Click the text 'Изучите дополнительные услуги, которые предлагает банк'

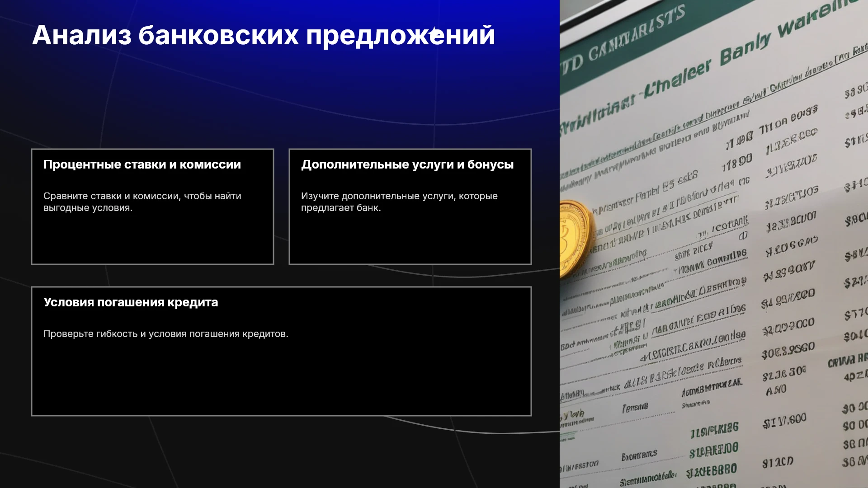click(399, 202)
